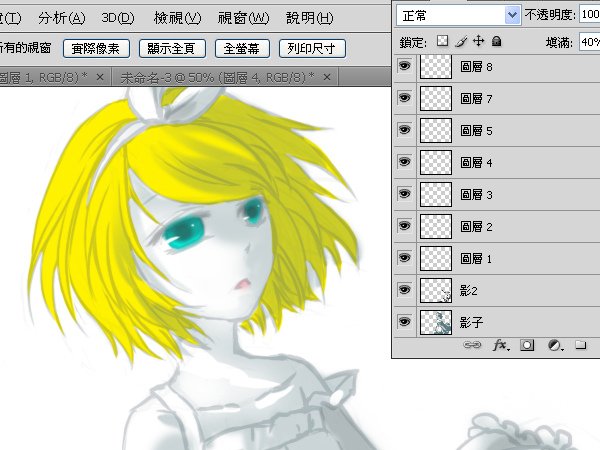600x450 pixels.
Task: Hide layer 圖層 2 using eye icon
Action: [404, 226]
